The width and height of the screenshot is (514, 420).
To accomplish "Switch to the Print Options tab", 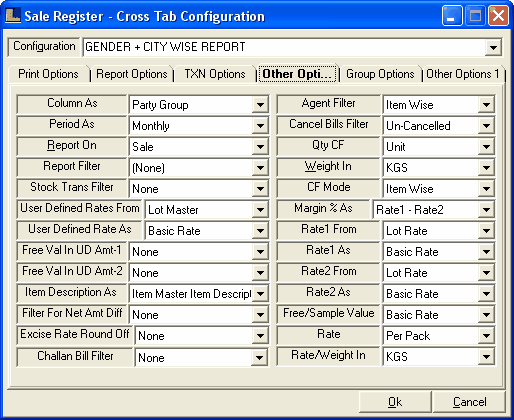I will (48, 74).
